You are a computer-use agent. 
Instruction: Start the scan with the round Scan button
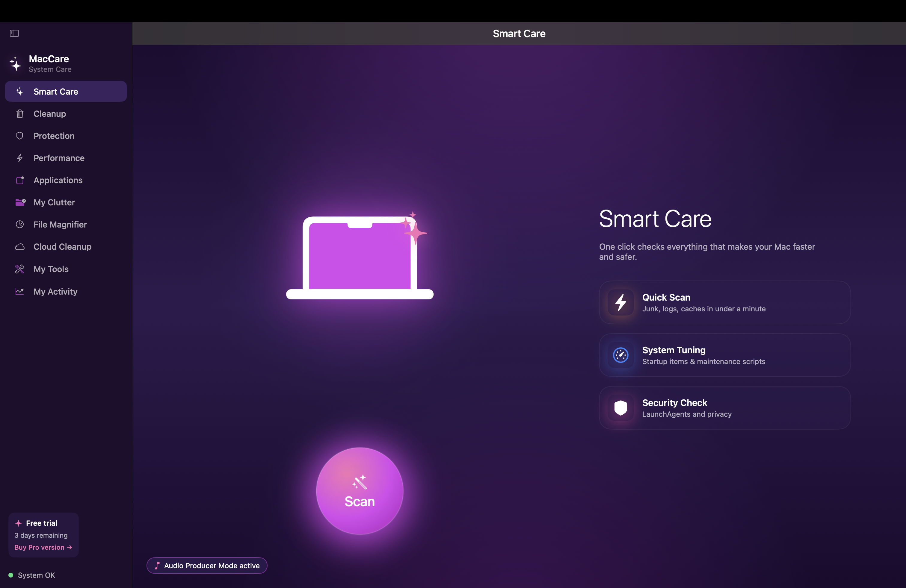tap(360, 491)
